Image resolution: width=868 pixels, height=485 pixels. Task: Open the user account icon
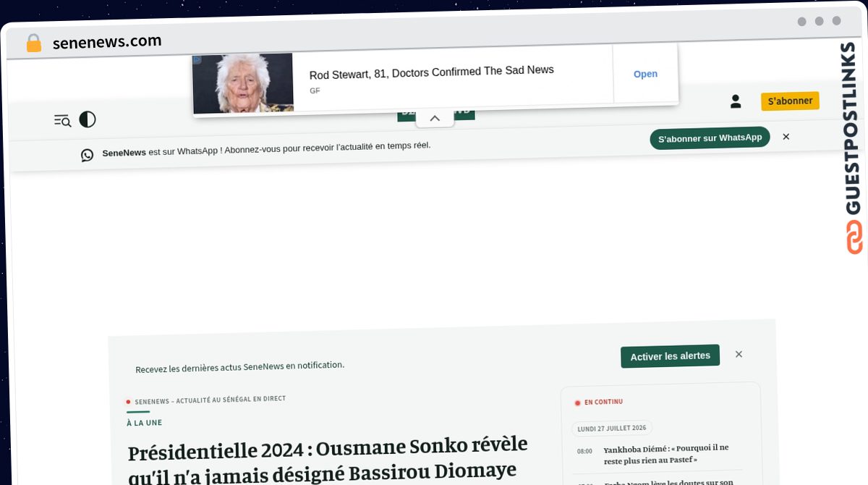click(x=736, y=101)
